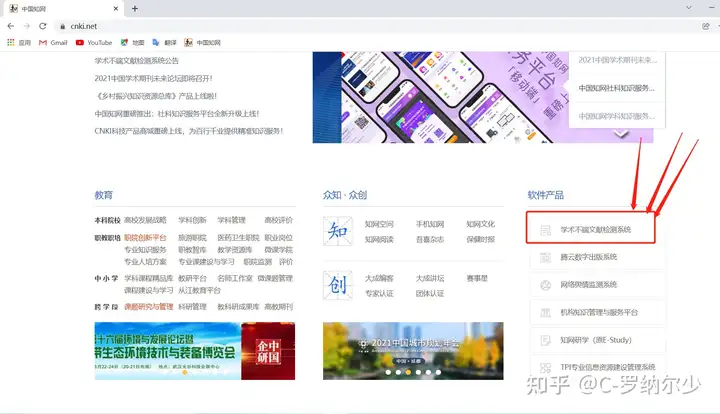Click the 创 calligraphy icon
720x414 pixels.
pyautogui.click(x=338, y=285)
